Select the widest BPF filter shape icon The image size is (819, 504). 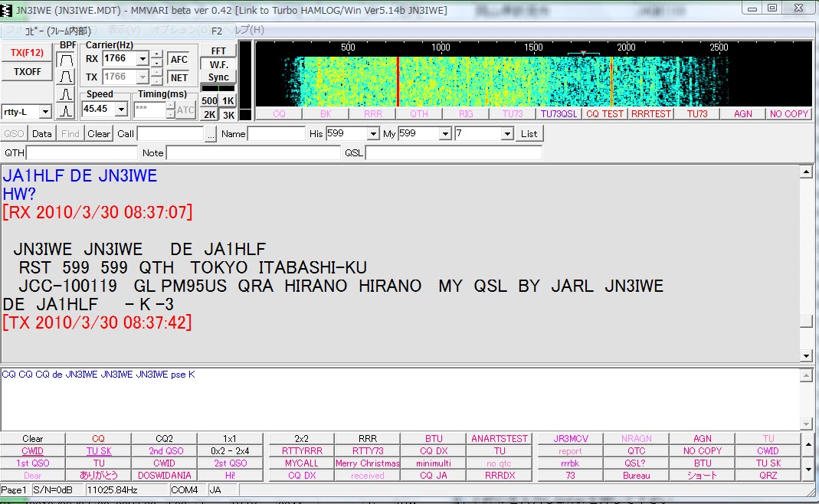66,60
